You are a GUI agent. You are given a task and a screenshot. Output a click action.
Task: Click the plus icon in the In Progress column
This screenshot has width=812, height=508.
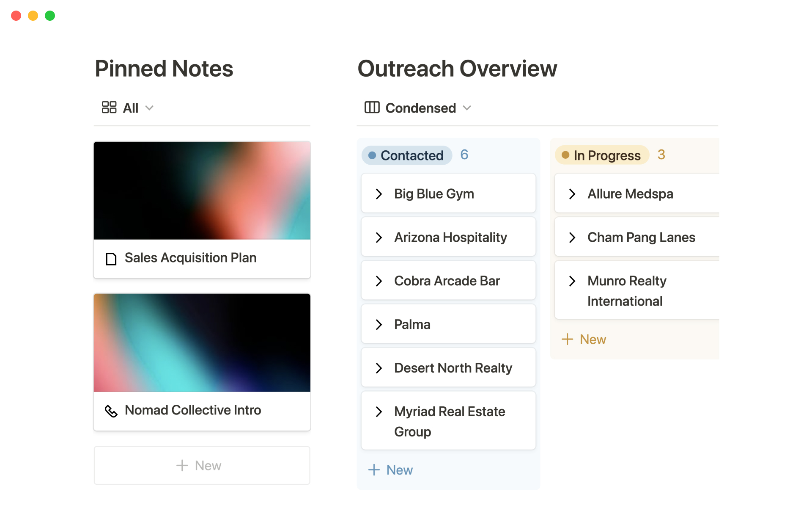point(567,339)
